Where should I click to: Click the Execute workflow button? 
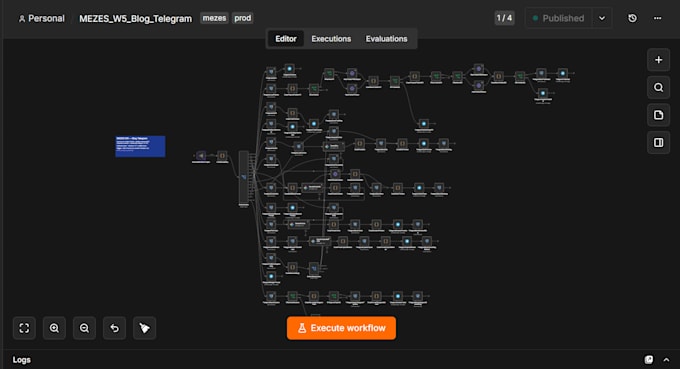point(341,328)
